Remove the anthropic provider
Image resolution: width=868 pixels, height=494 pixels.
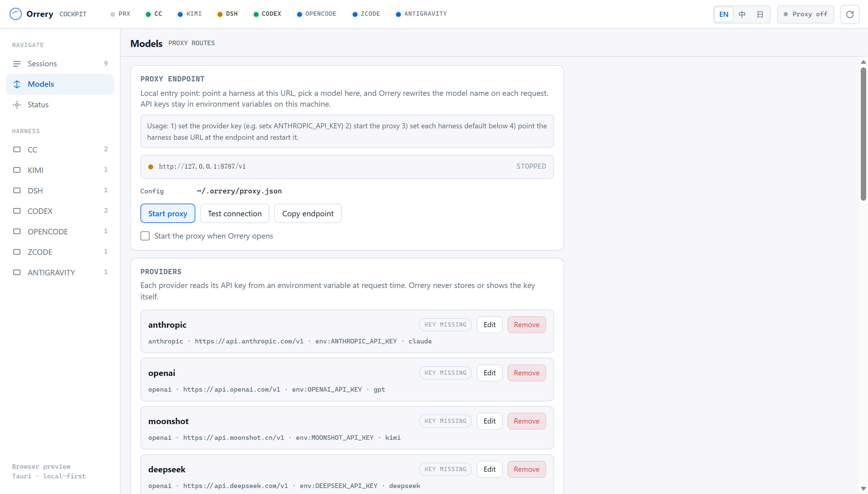coord(527,325)
